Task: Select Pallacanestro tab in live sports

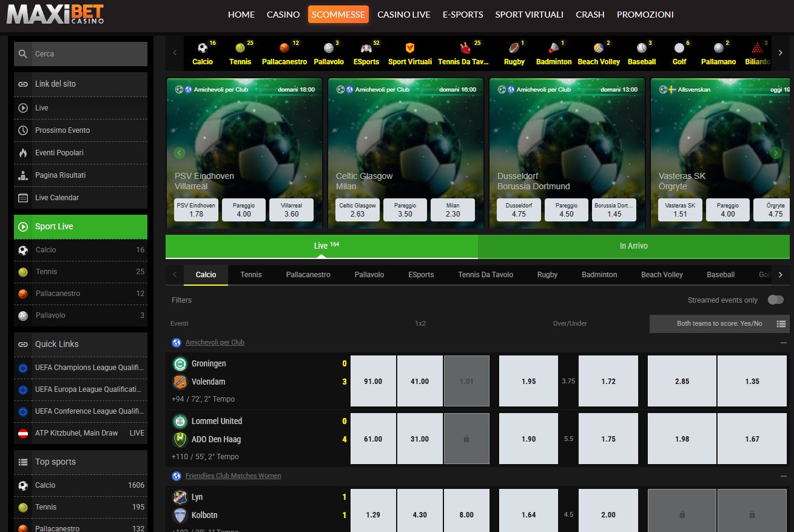Action: coord(308,275)
